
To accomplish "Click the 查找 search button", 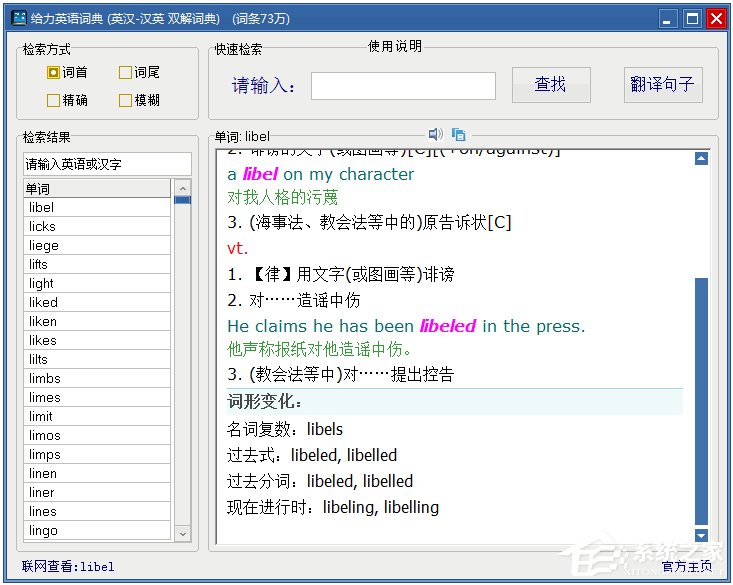I will point(551,85).
